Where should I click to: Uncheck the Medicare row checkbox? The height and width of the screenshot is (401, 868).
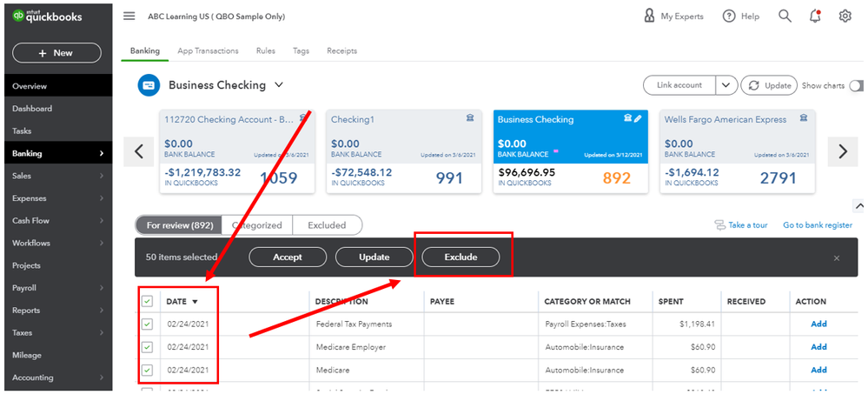point(147,370)
